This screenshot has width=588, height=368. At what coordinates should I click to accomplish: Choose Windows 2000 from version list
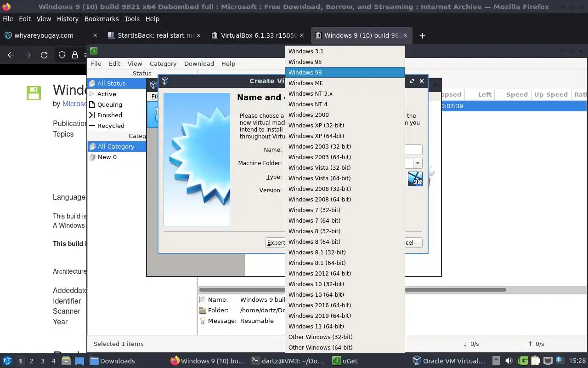345,115
